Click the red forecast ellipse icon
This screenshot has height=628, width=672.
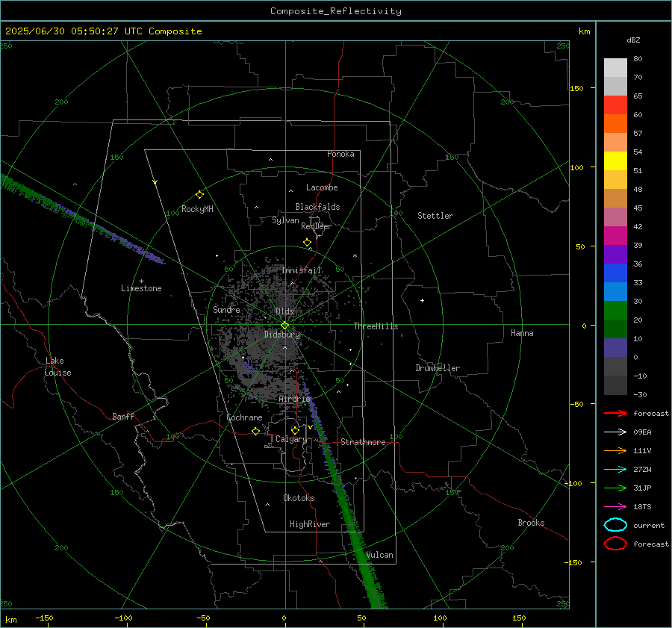tap(615, 544)
